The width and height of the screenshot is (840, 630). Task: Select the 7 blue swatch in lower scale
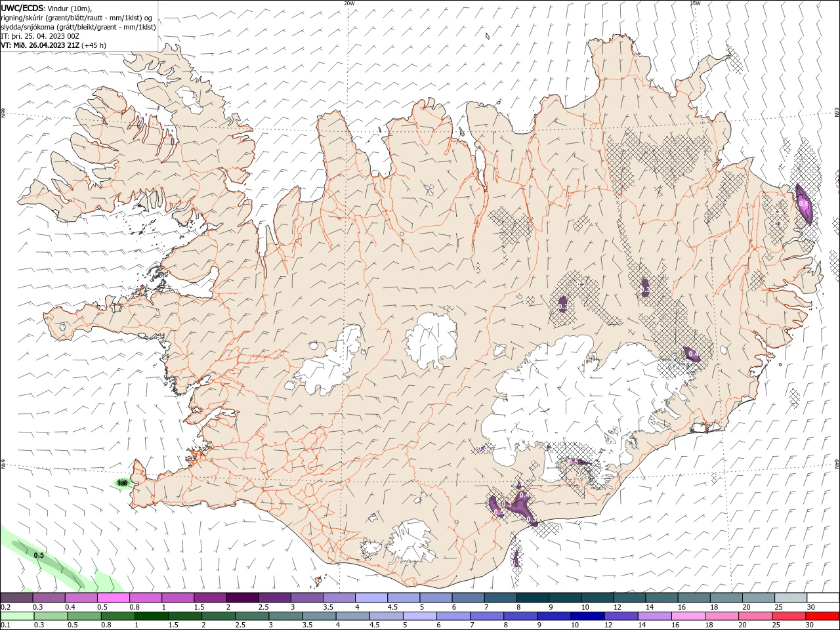point(486,616)
